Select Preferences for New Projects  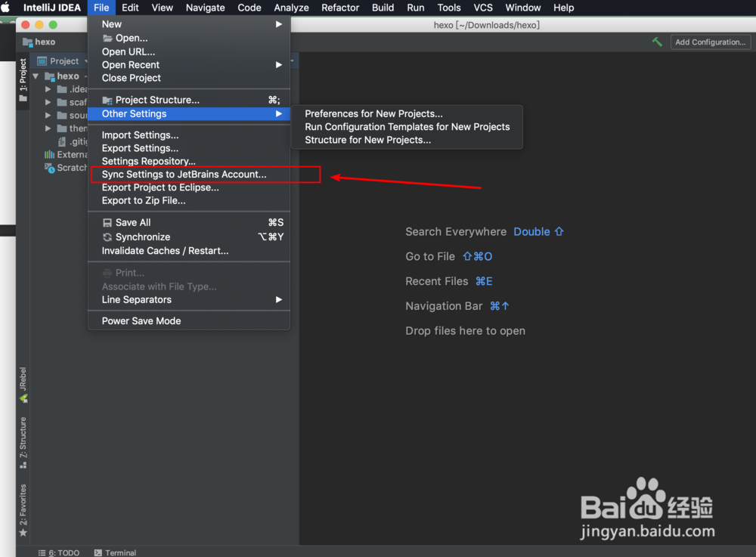(407, 113)
